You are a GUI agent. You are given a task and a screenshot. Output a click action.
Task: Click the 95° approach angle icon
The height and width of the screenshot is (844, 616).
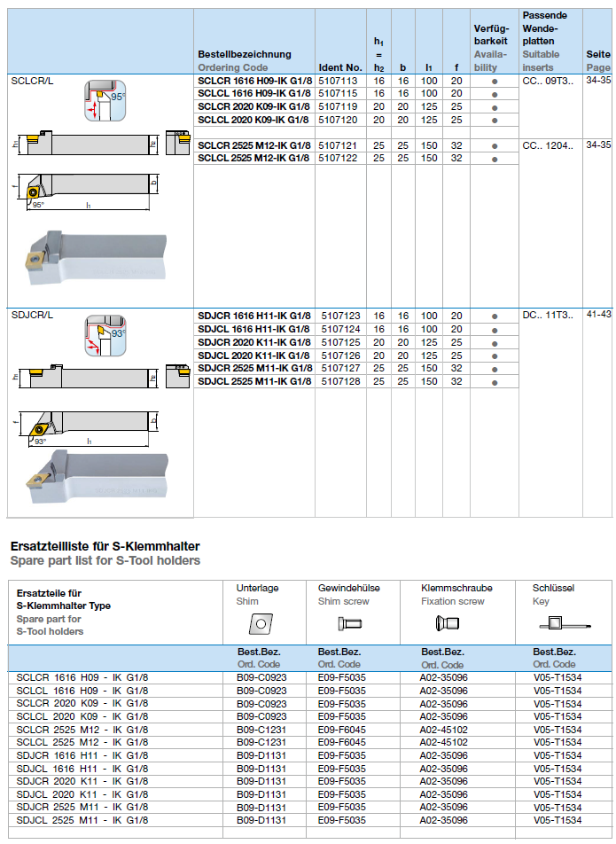point(105,100)
